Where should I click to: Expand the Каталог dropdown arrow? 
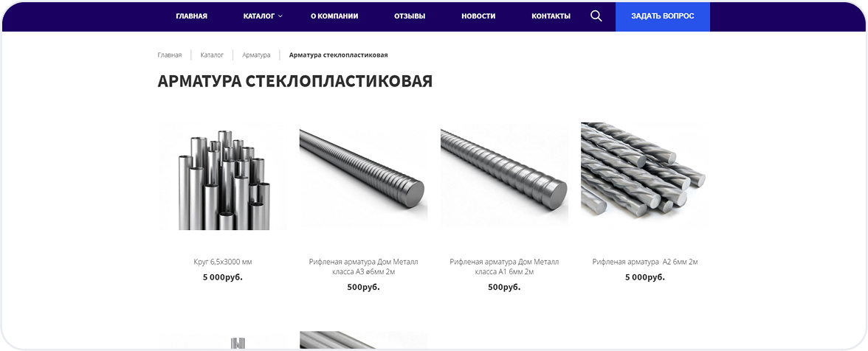pyautogui.click(x=280, y=16)
